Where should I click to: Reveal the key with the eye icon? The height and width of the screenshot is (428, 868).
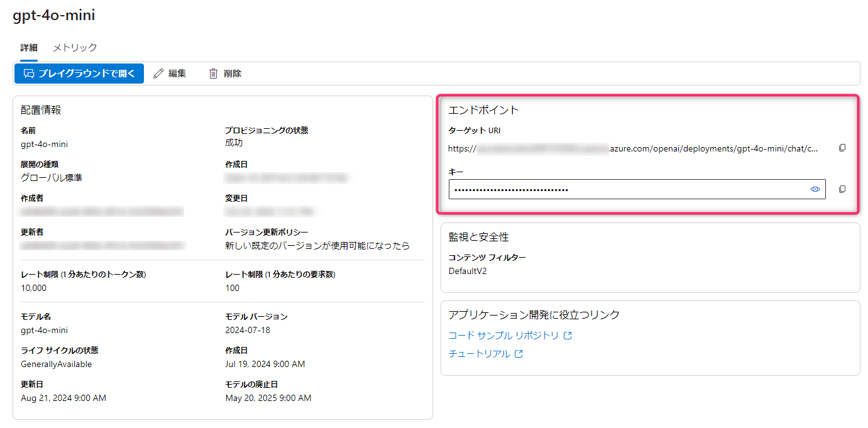(x=815, y=189)
